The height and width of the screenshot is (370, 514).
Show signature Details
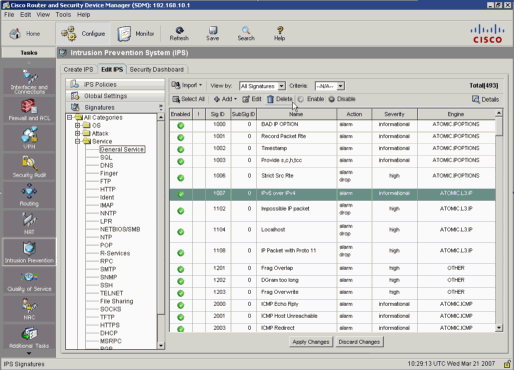[485, 99]
